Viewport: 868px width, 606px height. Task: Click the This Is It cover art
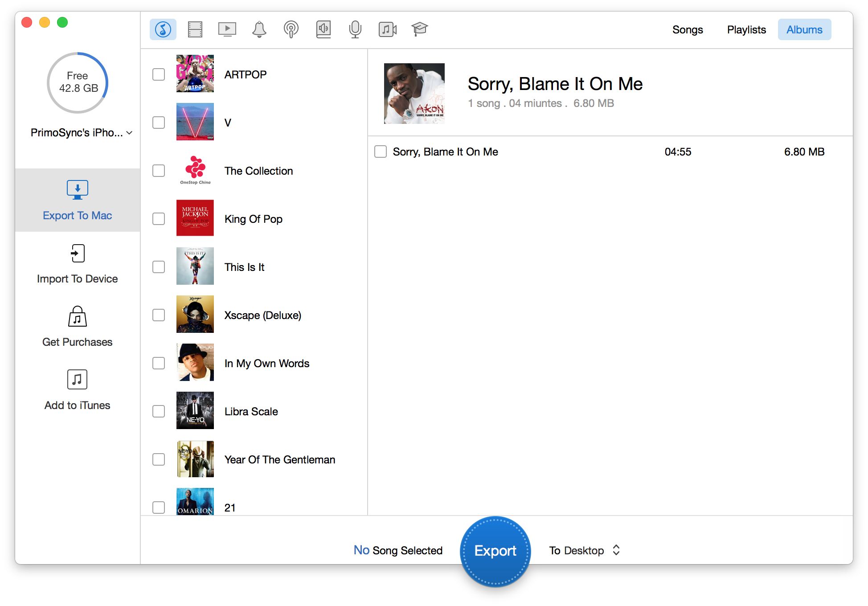click(x=195, y=266)
